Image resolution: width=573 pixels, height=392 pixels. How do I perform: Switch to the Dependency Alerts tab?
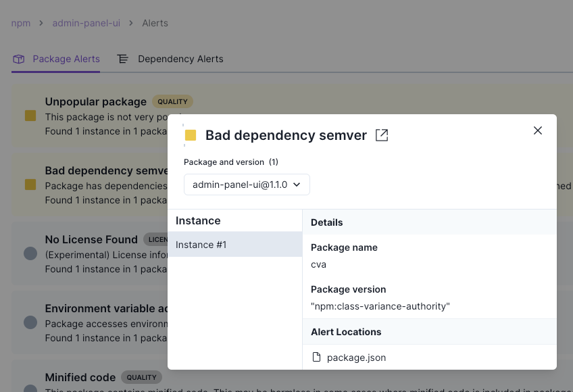(x=180, y=59)
